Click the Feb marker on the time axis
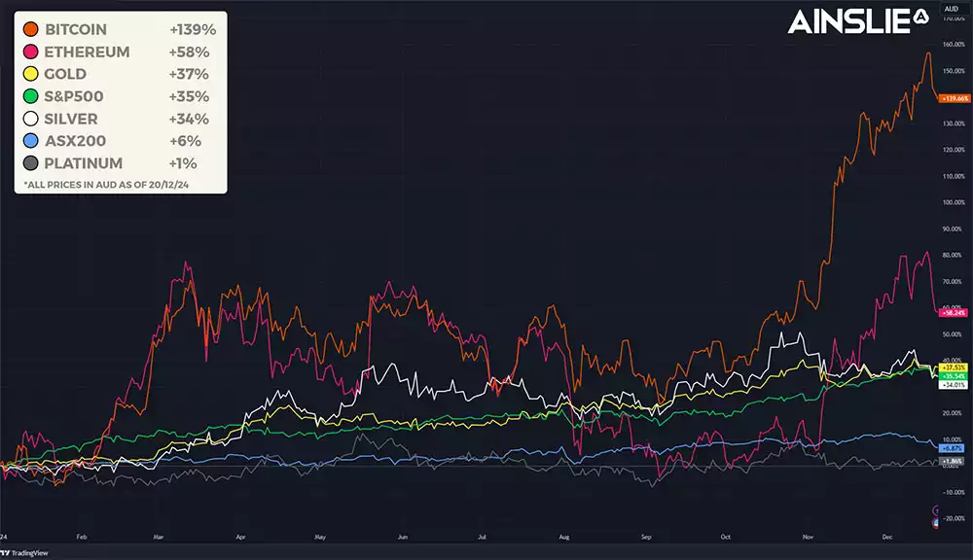 (x=81, y=536)
